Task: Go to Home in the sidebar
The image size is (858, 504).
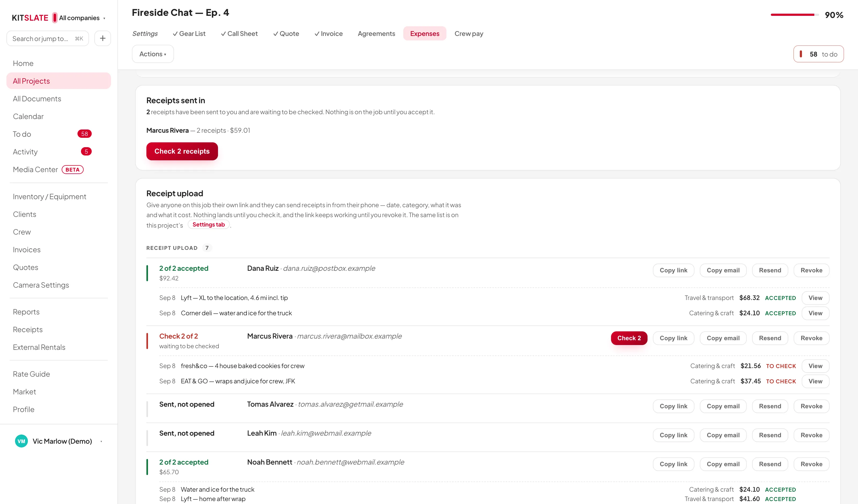Action: (58, 63)
